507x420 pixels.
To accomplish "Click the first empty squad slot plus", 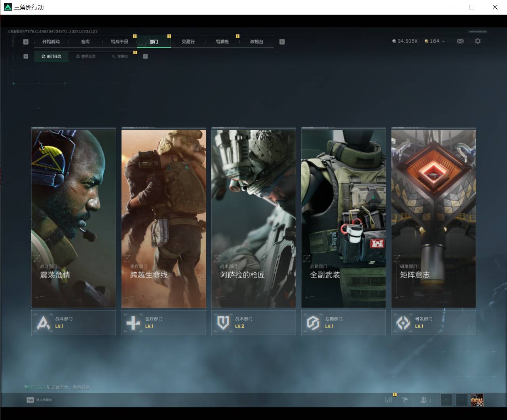I will coord(446,400).
